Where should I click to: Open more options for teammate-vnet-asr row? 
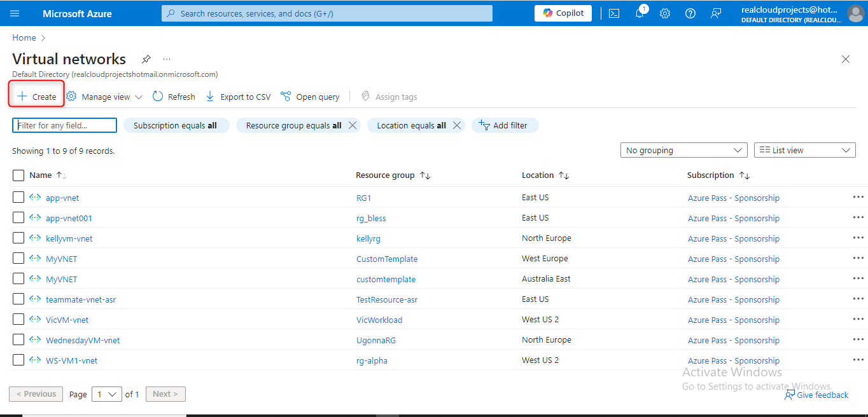click(x=858, y=299)
